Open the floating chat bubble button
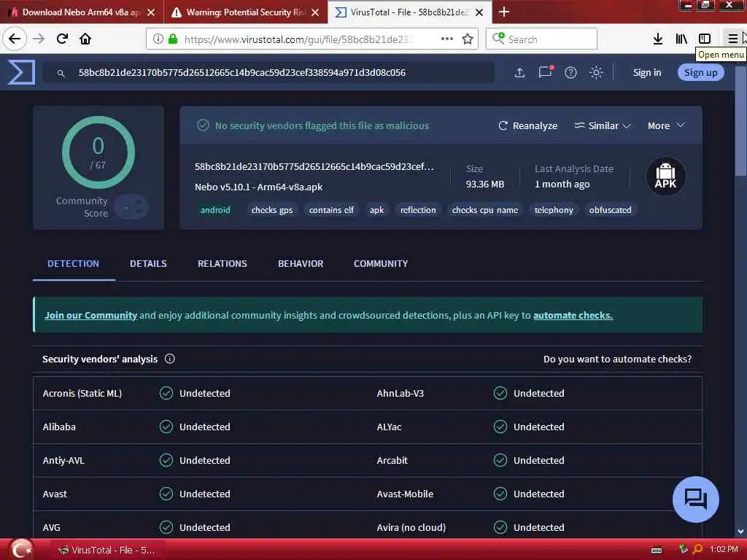747x560 pixels. coord(695,499)
